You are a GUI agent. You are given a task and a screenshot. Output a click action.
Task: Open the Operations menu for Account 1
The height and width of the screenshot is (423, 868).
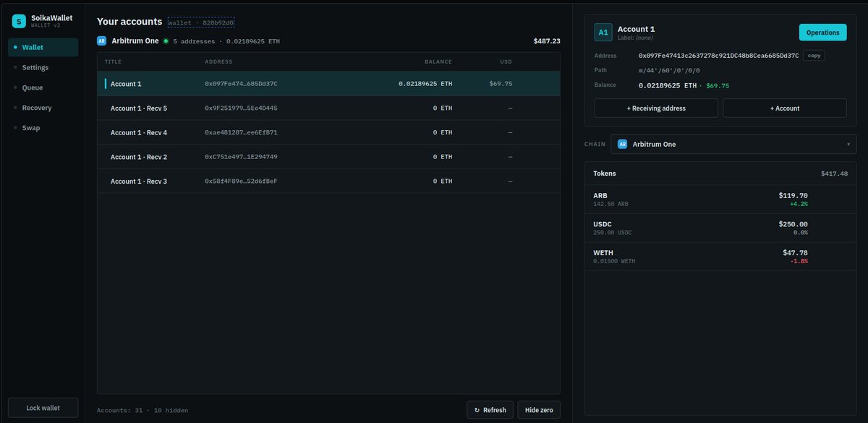click(x=822, y=33)
